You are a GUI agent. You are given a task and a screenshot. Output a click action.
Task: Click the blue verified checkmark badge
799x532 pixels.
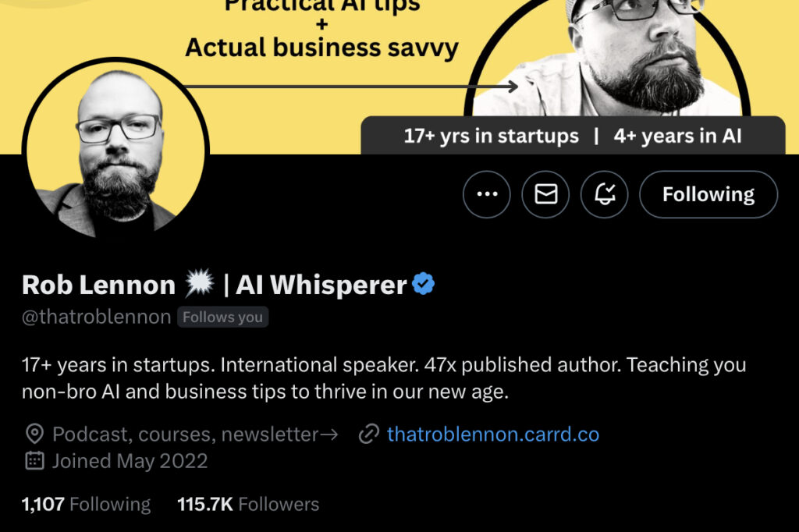pos(424,284)
